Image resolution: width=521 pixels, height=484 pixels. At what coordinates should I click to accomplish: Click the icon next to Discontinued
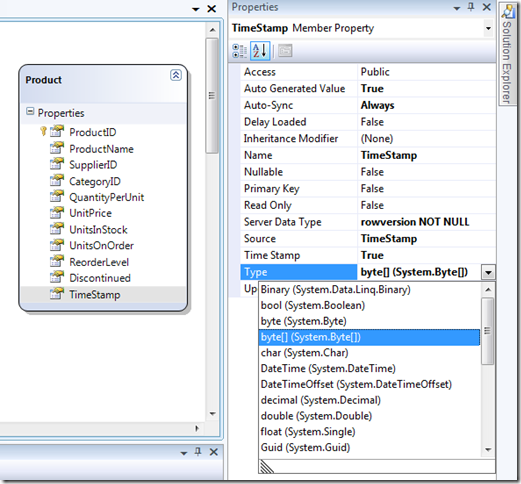[57, 278]
